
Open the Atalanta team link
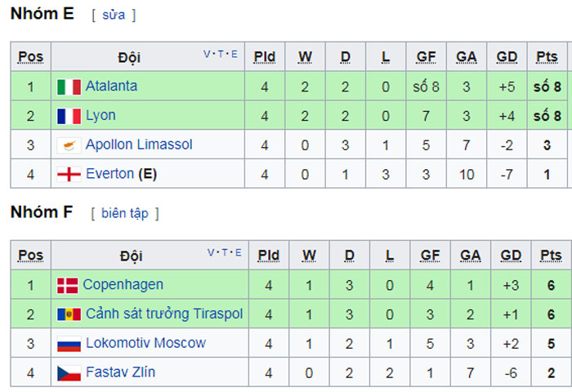[x=111, y=86]
